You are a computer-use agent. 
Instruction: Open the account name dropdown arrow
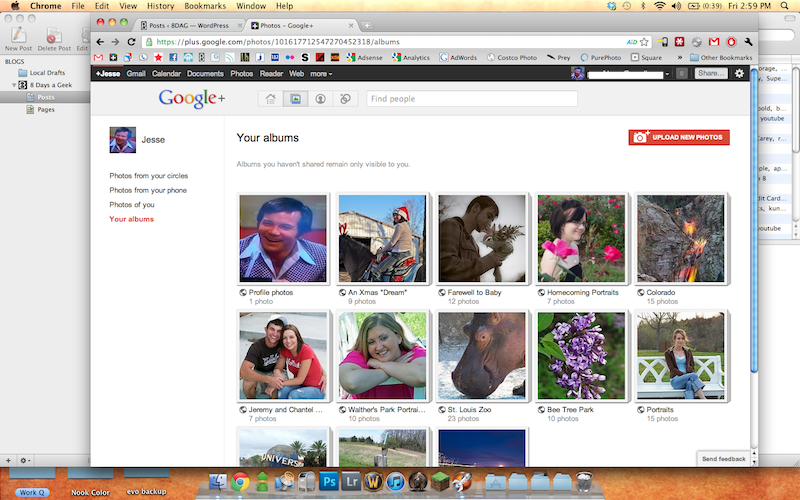point(667,74)
